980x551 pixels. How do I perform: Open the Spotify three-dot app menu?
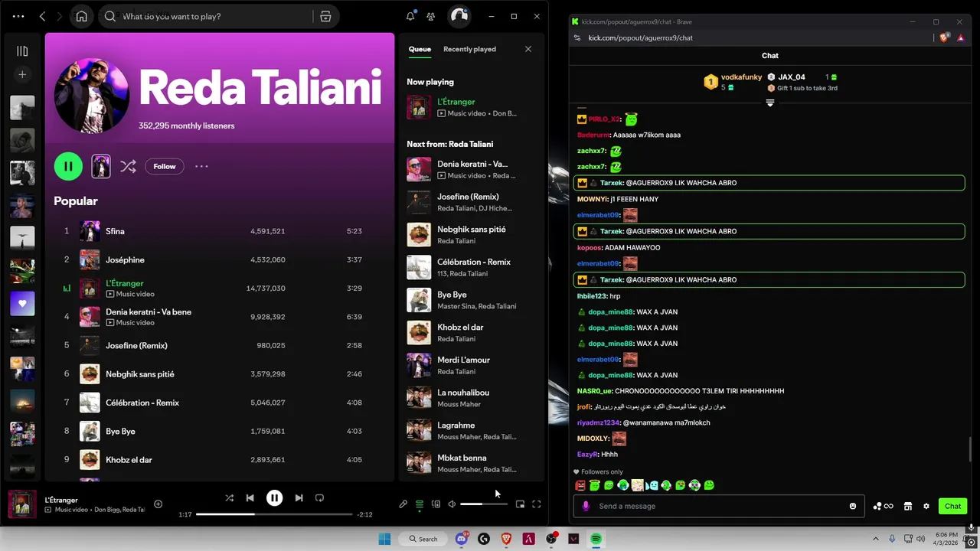tap(18, 16)
